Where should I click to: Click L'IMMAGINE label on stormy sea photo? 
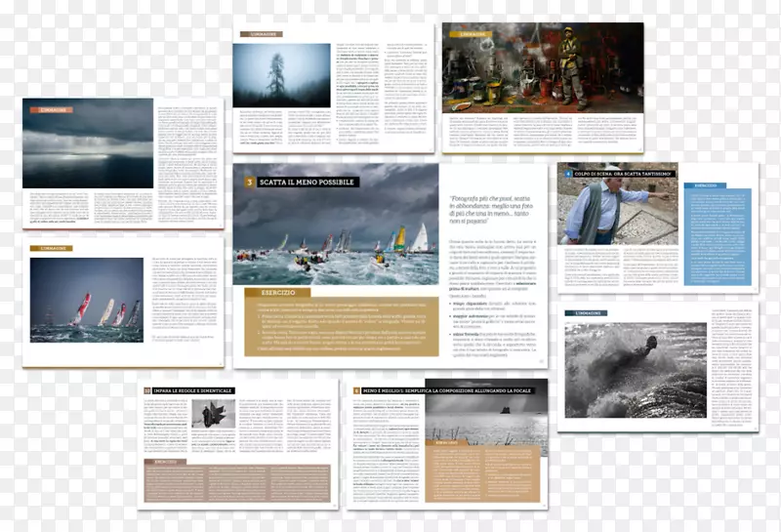pos(52,110)
